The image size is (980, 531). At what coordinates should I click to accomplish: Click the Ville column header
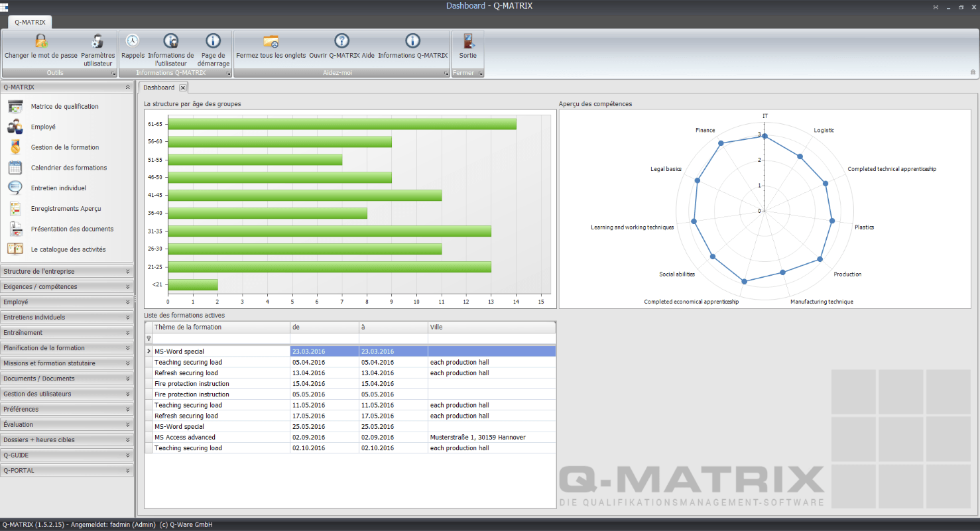[491, 327]
